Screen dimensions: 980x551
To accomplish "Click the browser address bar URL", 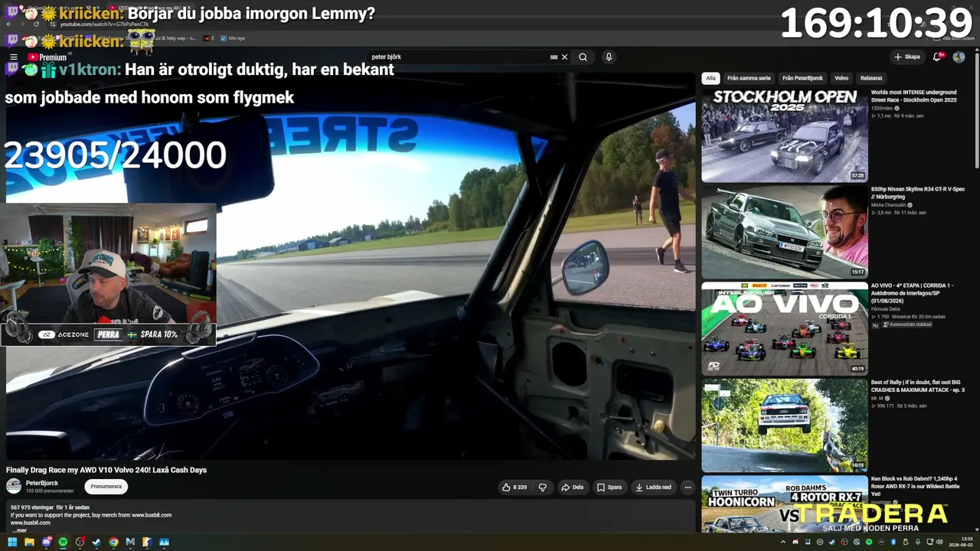I will click(104, 24).
